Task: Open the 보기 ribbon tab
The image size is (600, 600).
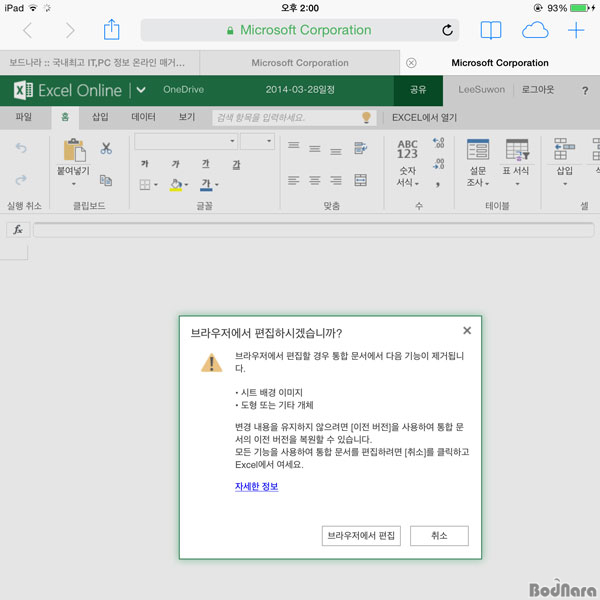Action: point(187,117)
